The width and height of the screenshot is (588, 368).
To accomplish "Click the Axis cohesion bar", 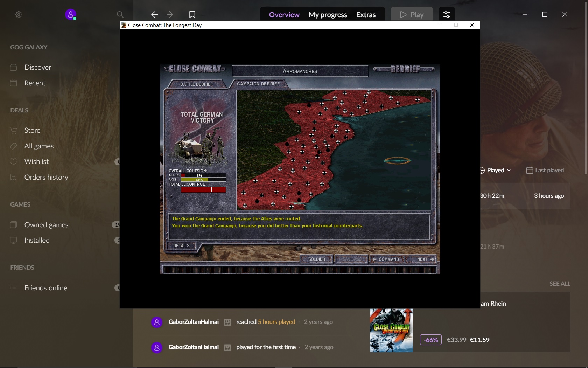I will tap(203, 180).
